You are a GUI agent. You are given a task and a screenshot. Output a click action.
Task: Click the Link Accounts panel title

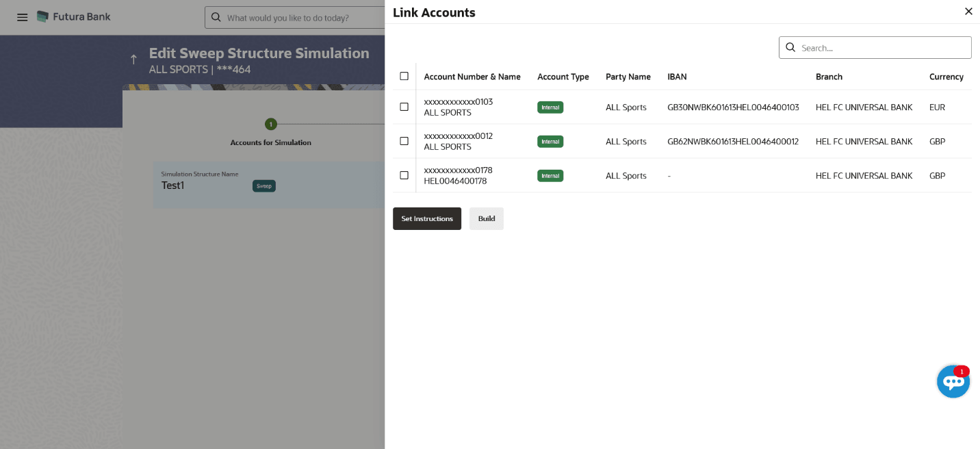pos(434,12)
